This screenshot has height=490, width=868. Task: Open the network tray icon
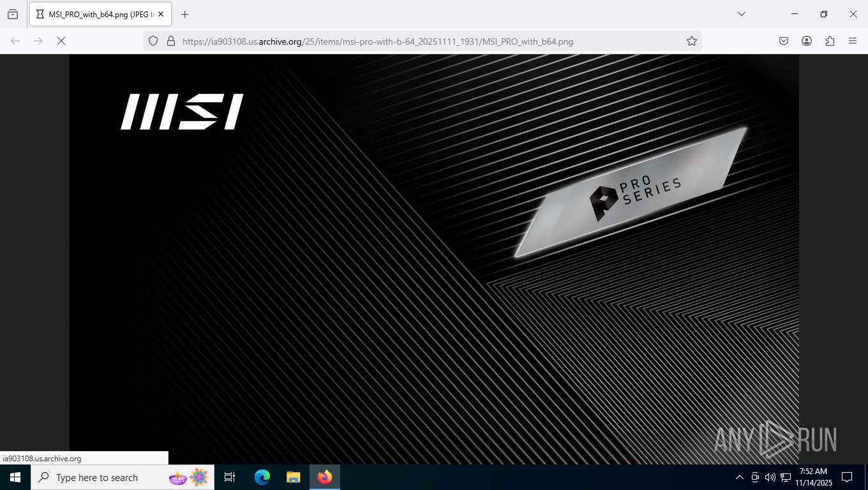click(x=786, y=477)
